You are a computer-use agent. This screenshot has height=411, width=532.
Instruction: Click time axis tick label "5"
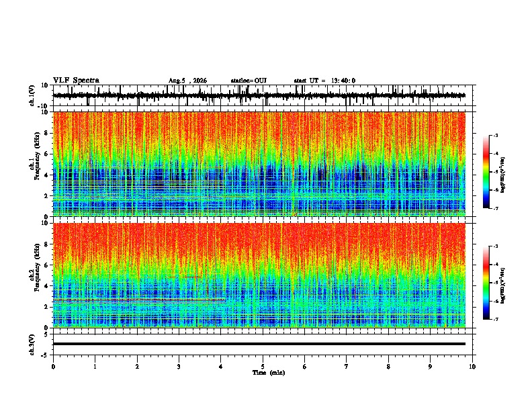coord(263,367)
